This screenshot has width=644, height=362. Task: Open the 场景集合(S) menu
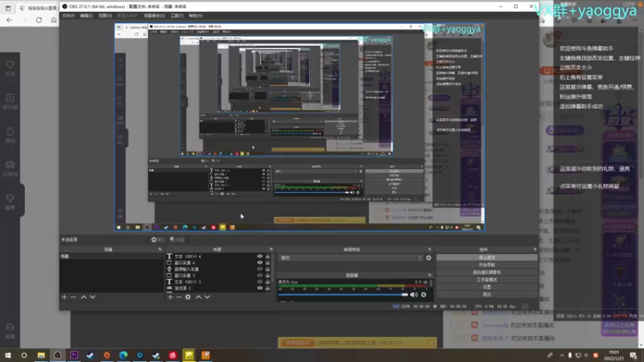point(155,15)
